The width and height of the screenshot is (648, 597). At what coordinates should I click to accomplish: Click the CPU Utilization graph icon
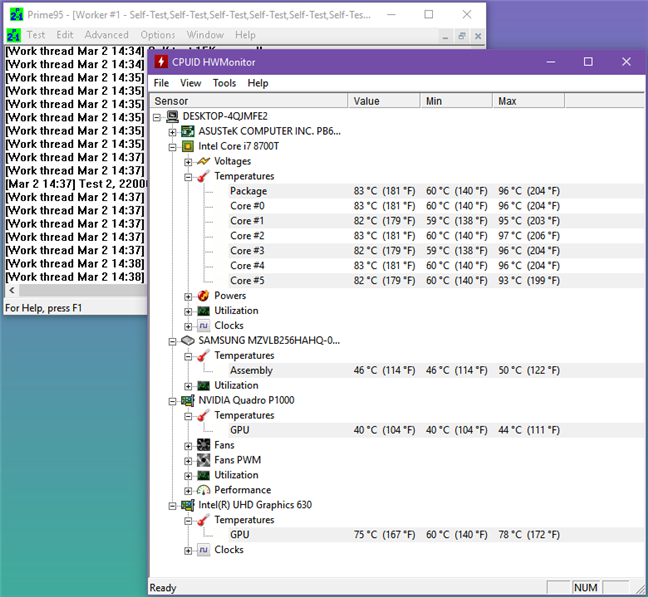203,311
